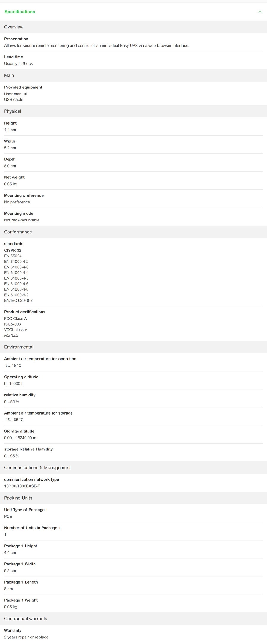Click the Communications & Management header
This screenshot has width=267, height=644.
click(x=37, y=468)
